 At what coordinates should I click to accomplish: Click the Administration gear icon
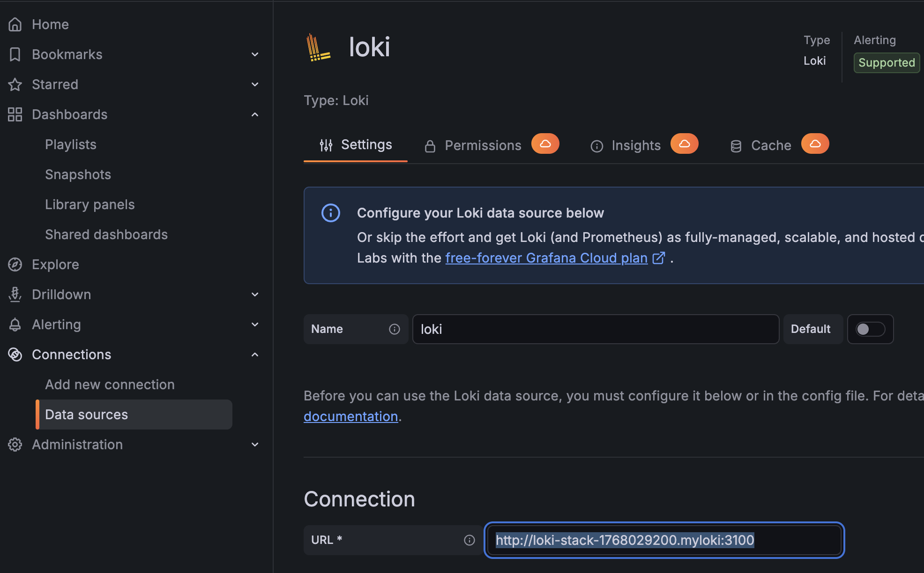coord(15,445)
